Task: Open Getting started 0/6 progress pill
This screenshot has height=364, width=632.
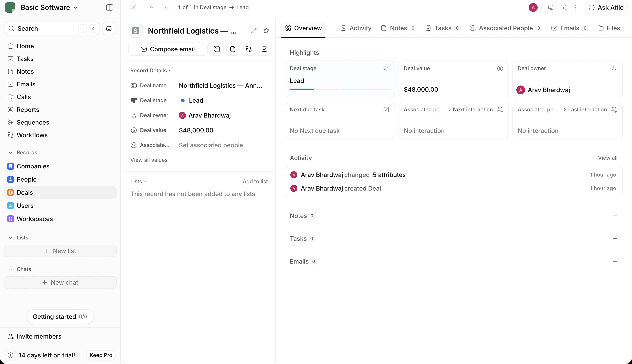Action: coord(60,316)
